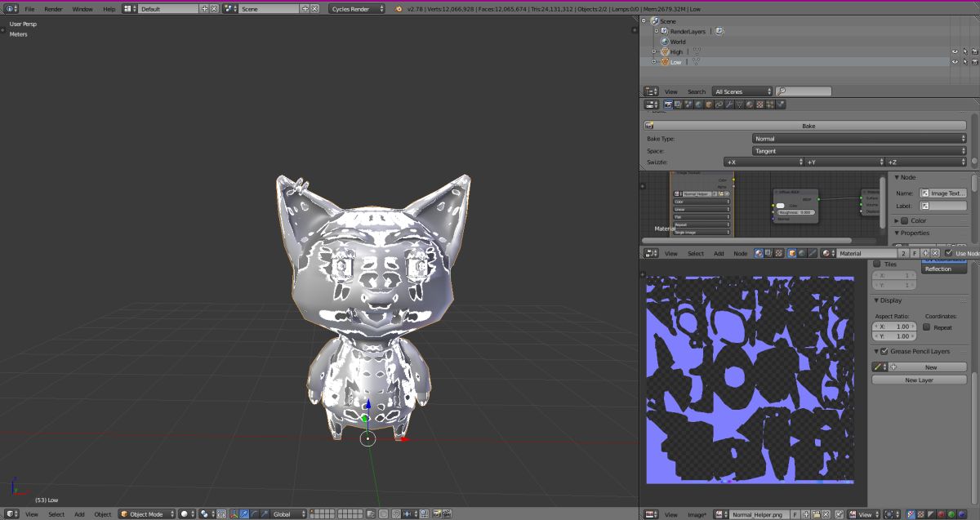Click the World globe icon in the outliner
This screenshot has height=520, width=980.
point(665,42)
